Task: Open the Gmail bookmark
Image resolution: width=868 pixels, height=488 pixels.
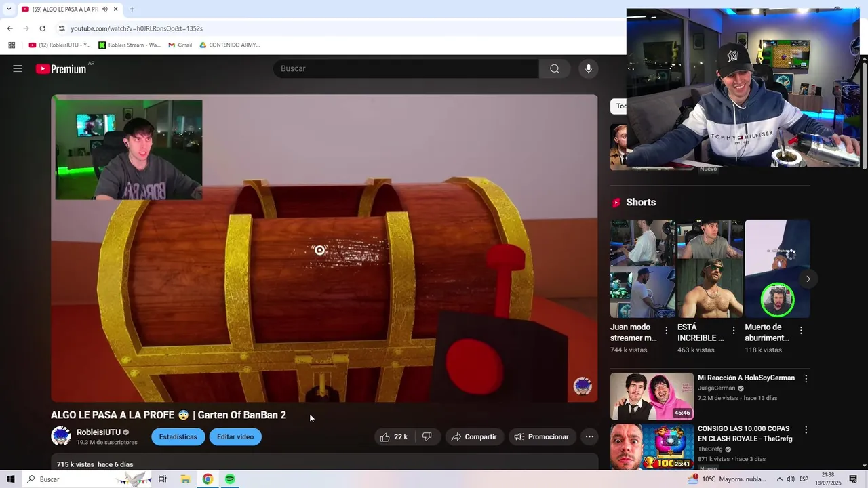Action: [180, 45]
